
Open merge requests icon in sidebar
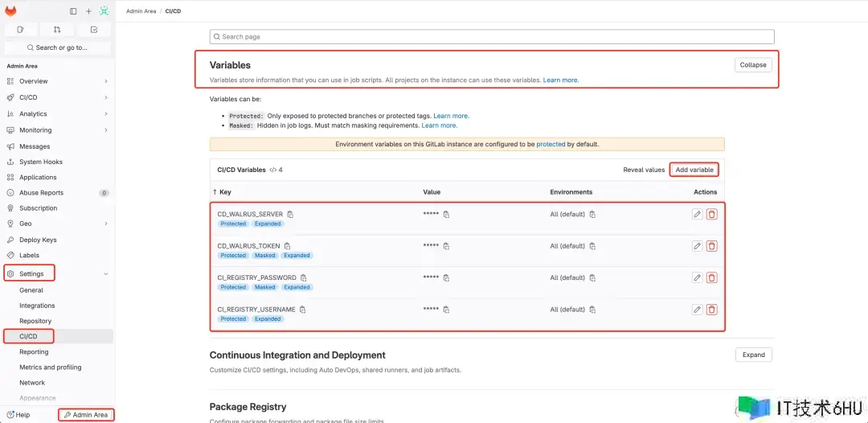57,30
